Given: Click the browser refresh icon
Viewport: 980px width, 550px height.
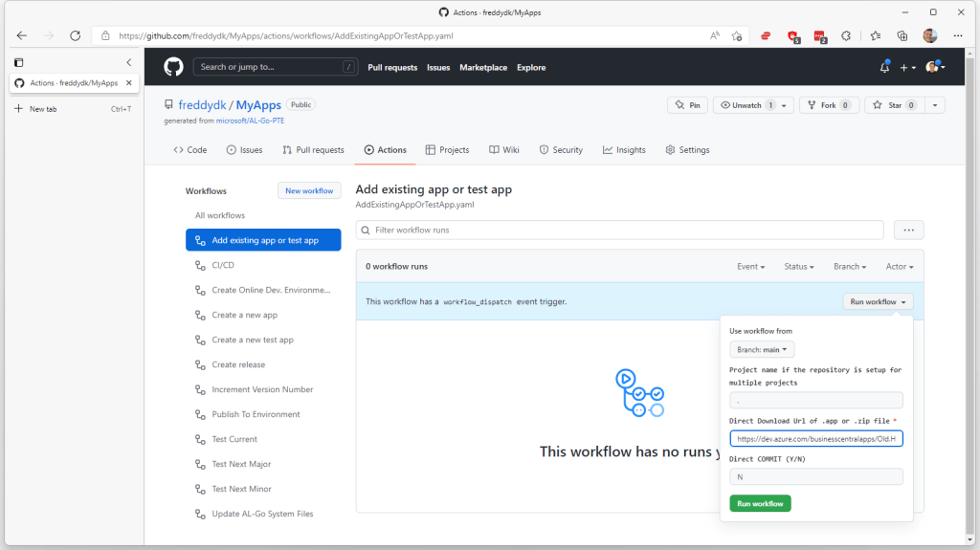Looking at the screenshot, I should [x=75, y=35].
